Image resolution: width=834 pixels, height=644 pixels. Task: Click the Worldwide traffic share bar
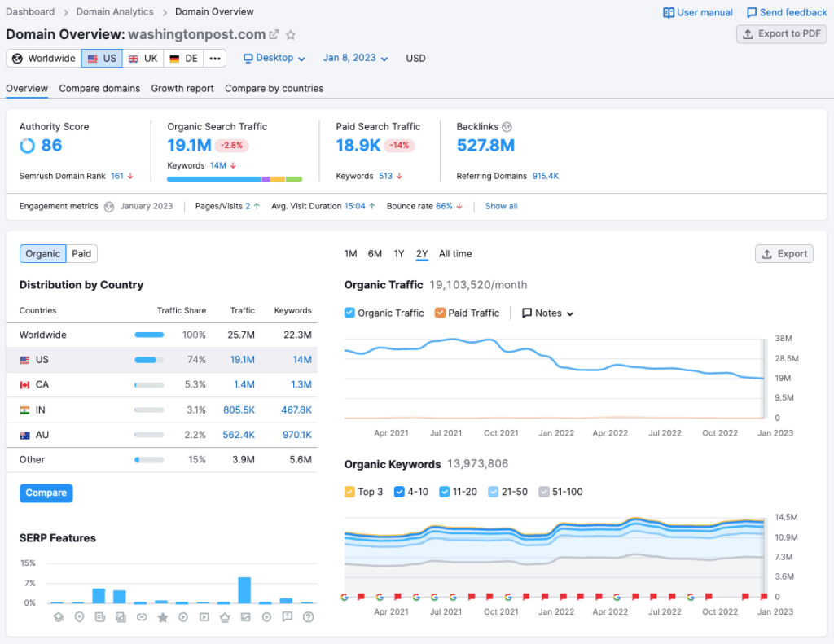point(149,335)
